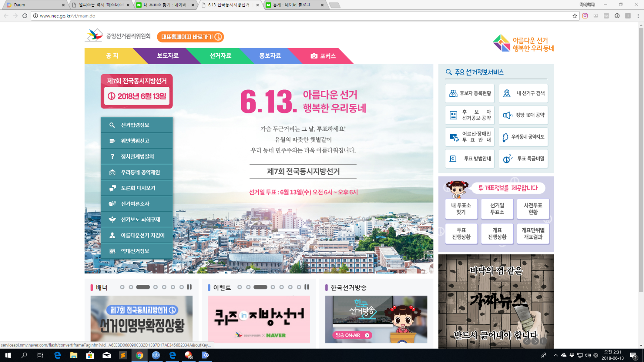Click 개표단위별 개표결과 button
This screenshot has height=362, width=644.
(x=533, y=234)
